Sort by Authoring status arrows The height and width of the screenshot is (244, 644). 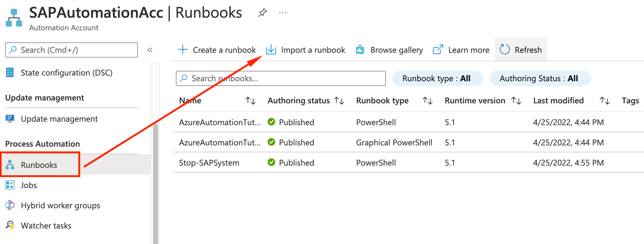pos(339,101)
